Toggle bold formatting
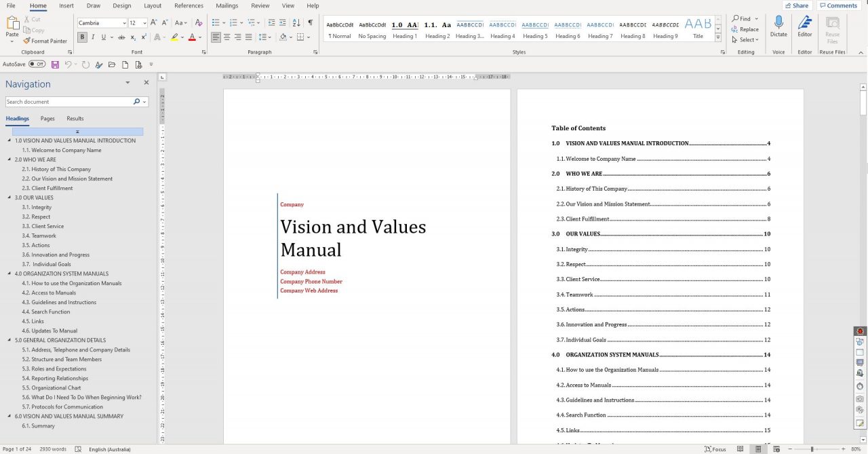This screenshot has height=454, width=868. tap(83, 37)
